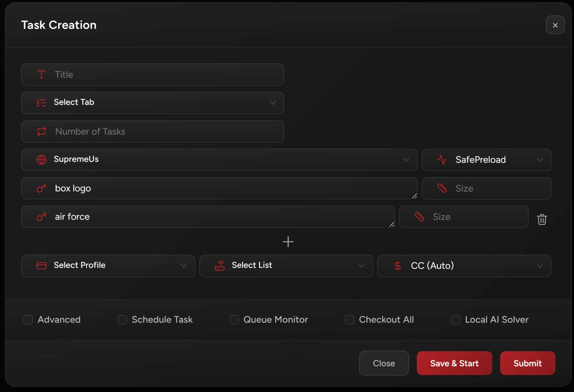Click the card icon in Select Profile
This screenshot has width=574, height=392.
click(41, 266)
